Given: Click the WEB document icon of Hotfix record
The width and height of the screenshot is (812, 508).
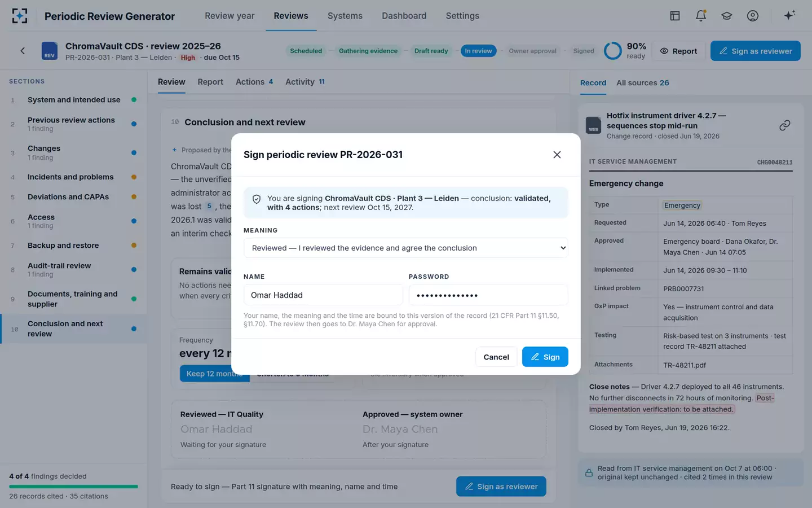Looking at the screenshot, I should tap(594, 125).
